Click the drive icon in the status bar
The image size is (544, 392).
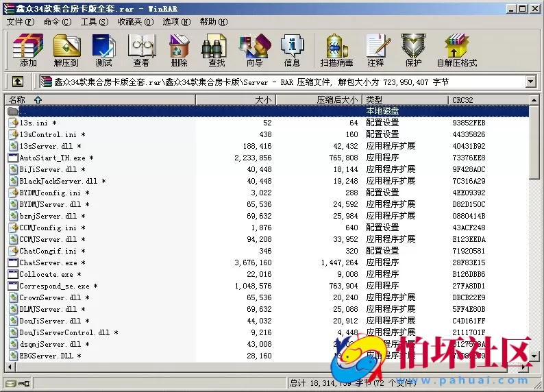(11, 383)
